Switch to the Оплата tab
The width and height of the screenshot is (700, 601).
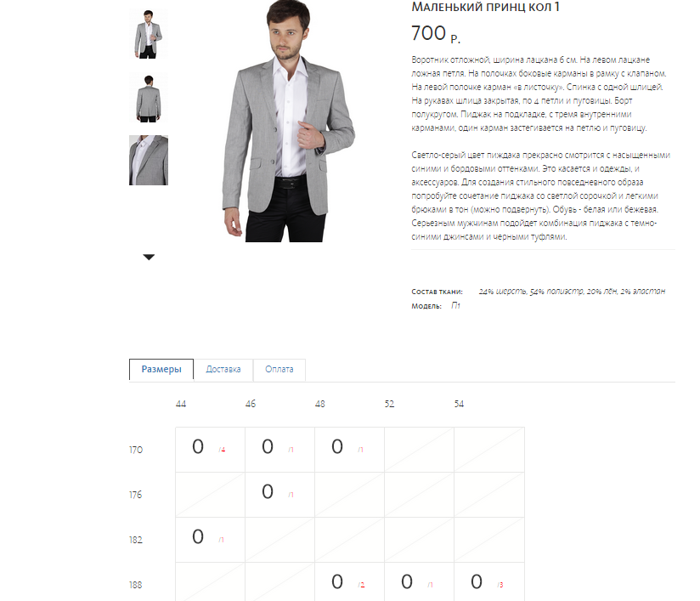coord(279,369)
